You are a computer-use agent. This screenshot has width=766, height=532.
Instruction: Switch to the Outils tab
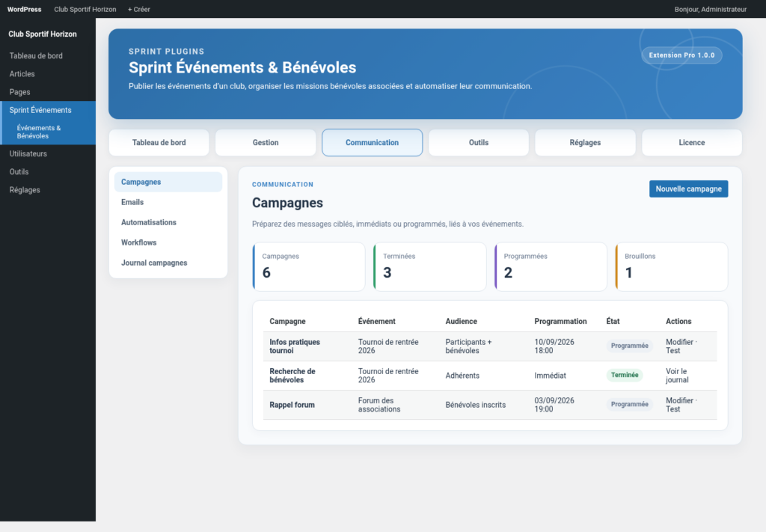(x=479, y=143)
